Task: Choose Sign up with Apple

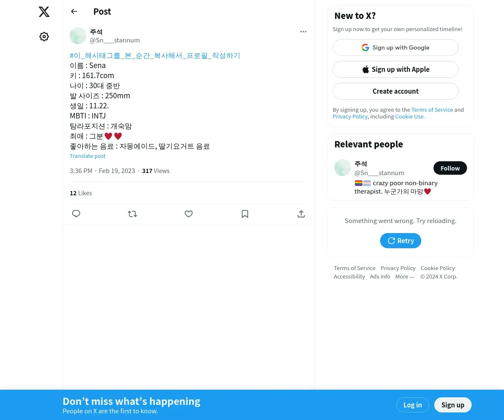Action: tap(396, 69)
